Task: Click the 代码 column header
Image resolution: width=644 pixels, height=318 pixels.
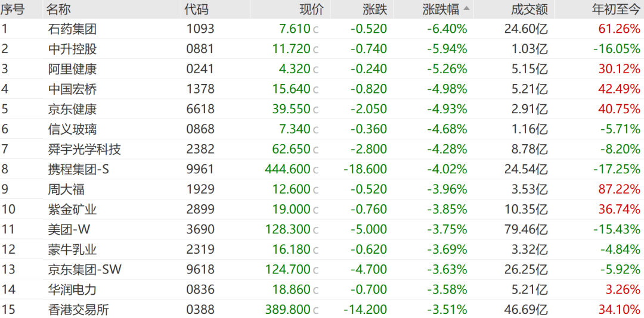Action: pyautogui.click(x=197, y=9)
